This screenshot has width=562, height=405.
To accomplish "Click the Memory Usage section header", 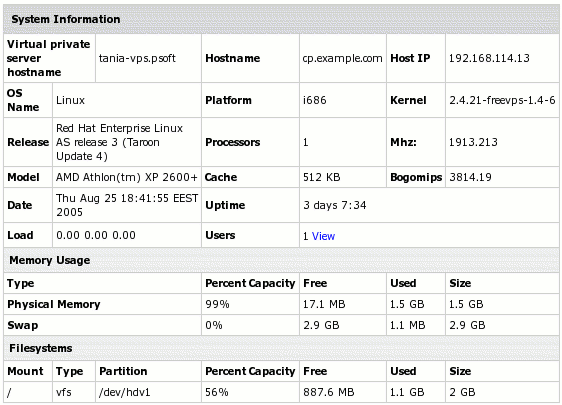I will 49,260.
